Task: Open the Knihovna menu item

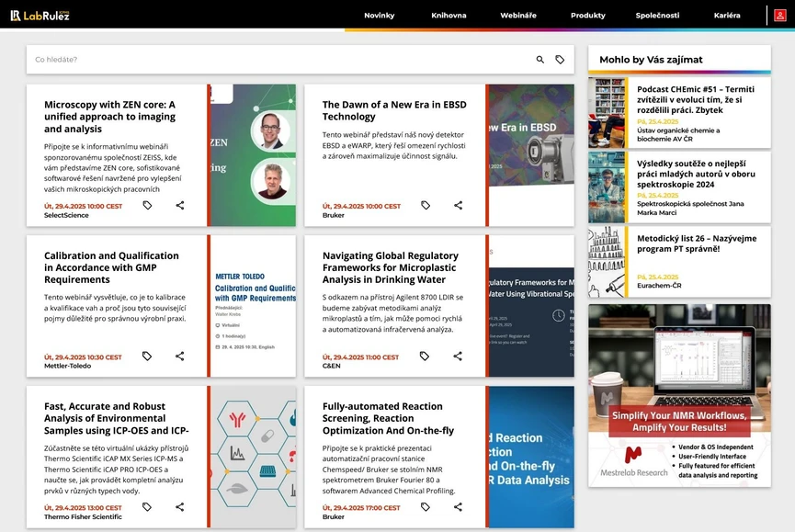Action: pos(449,16)
